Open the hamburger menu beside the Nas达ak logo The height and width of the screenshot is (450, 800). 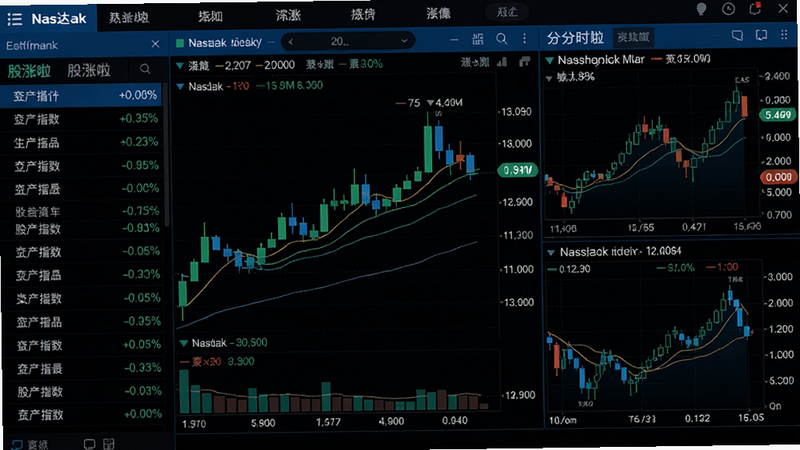coord(15,19)
